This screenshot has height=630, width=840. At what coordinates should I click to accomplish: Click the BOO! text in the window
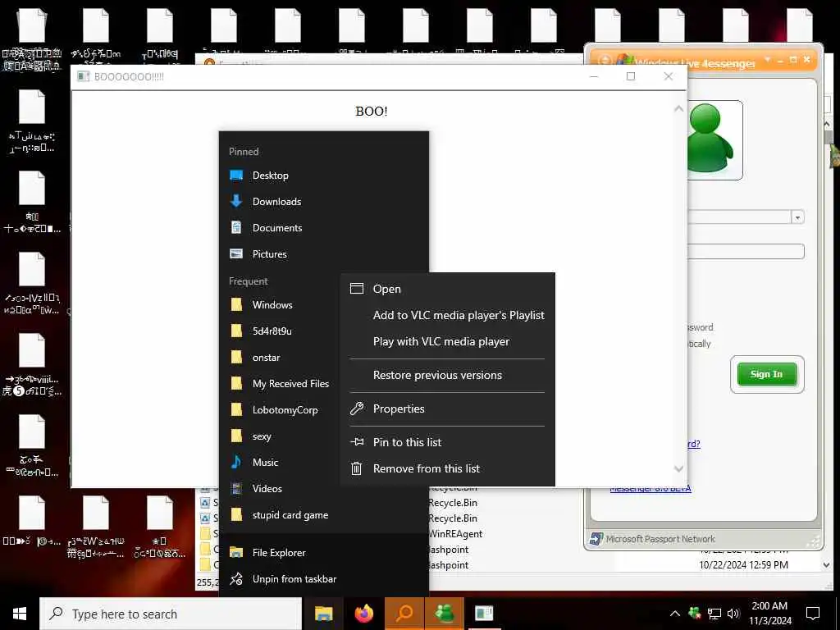(372, 111)
